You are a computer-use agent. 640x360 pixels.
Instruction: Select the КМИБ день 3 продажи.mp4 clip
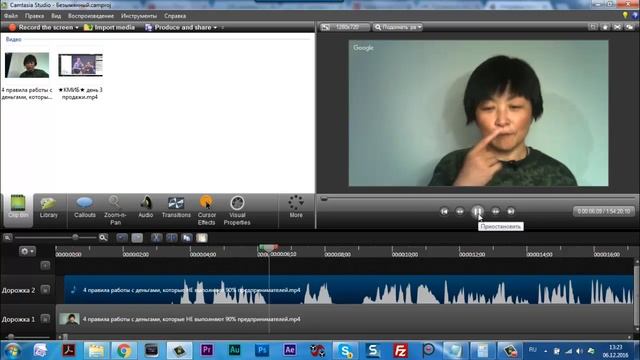(80, 65)
